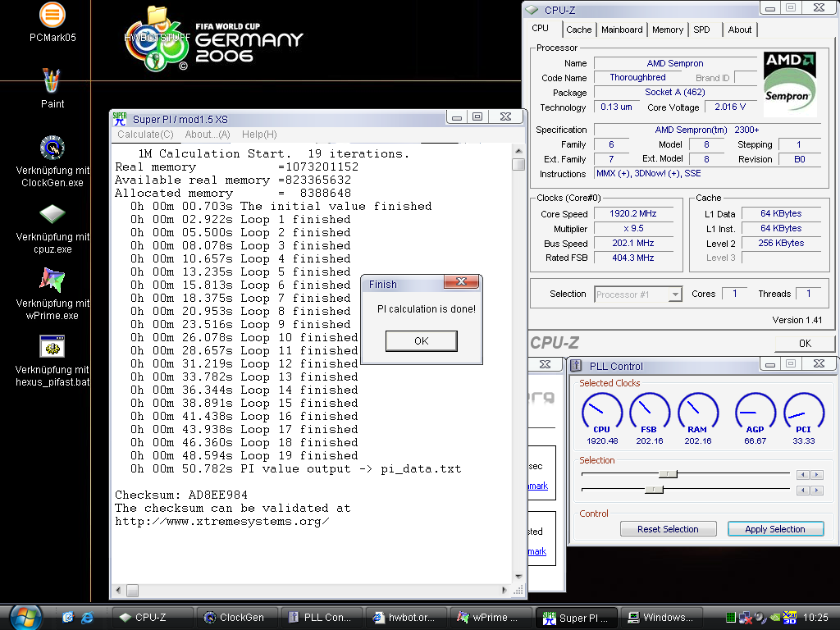840x630 pixels.
Task: Open the Calculate(C) menu in Super PI
Action: (145, 135)
